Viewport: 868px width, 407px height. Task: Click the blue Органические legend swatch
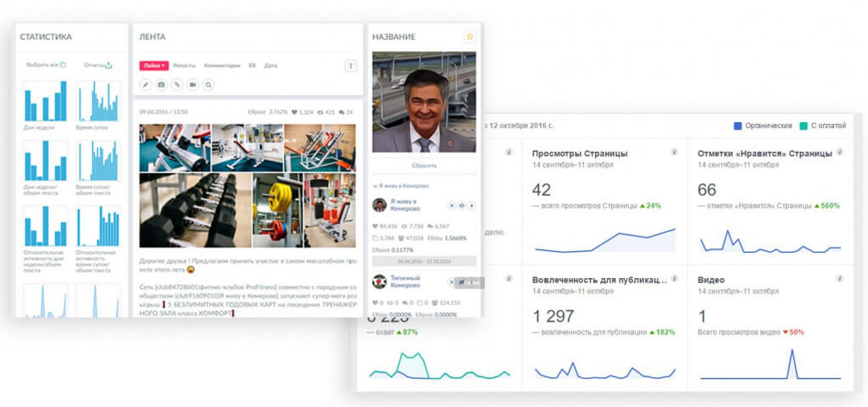[737, 125]
